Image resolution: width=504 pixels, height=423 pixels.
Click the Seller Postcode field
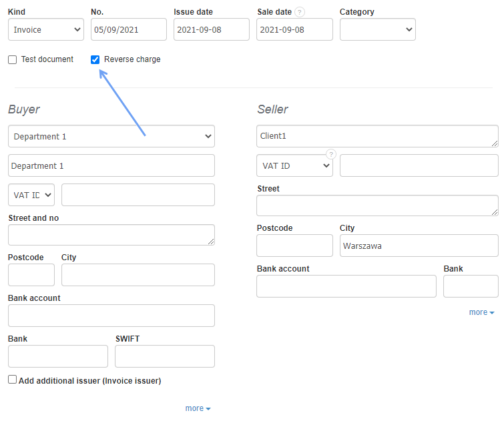pos(294,246)
